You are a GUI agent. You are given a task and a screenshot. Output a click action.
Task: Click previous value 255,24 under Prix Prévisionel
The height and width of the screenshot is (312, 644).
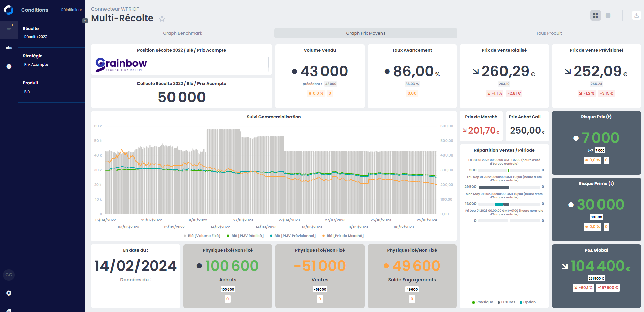[596, 84]
